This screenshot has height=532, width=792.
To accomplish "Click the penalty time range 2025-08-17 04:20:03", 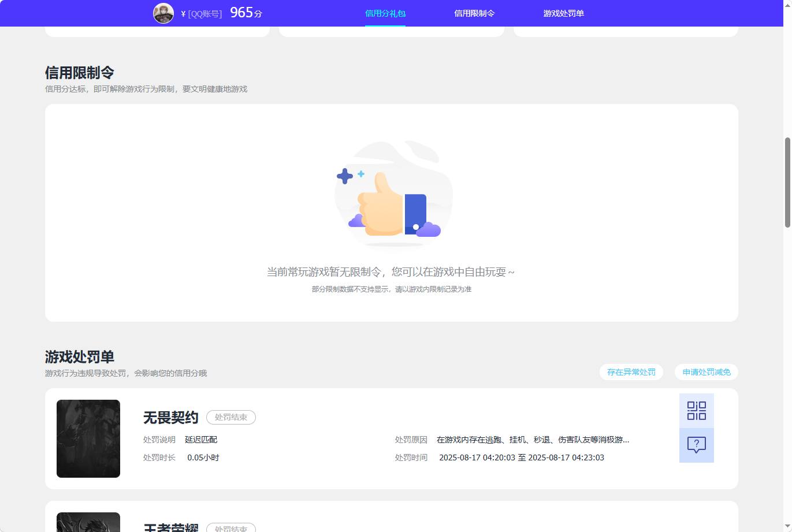I will [522, 457].
